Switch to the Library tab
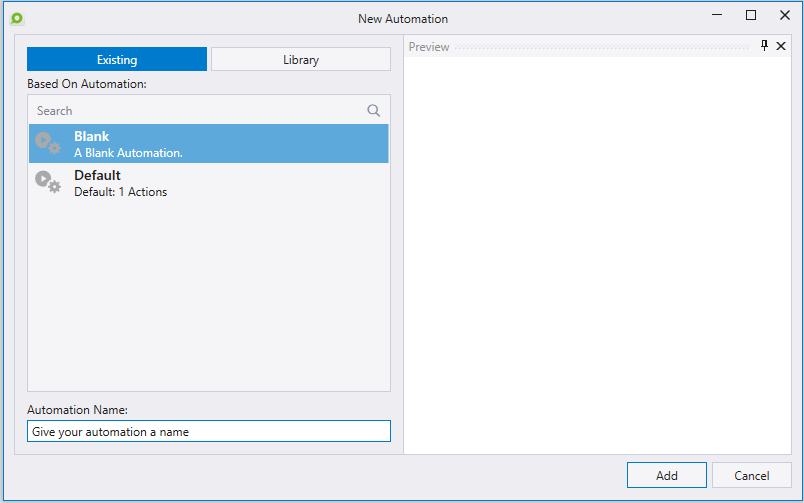 click(301, 59)
